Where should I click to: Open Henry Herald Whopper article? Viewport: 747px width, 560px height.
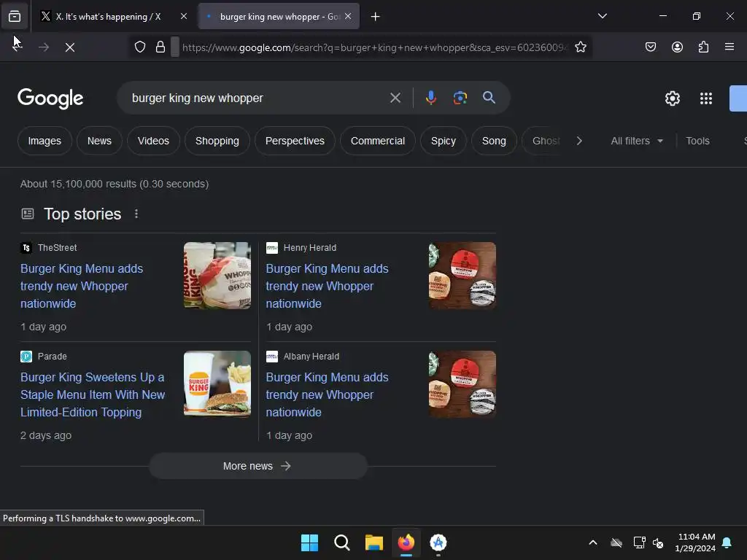click(x=327, y=286)
